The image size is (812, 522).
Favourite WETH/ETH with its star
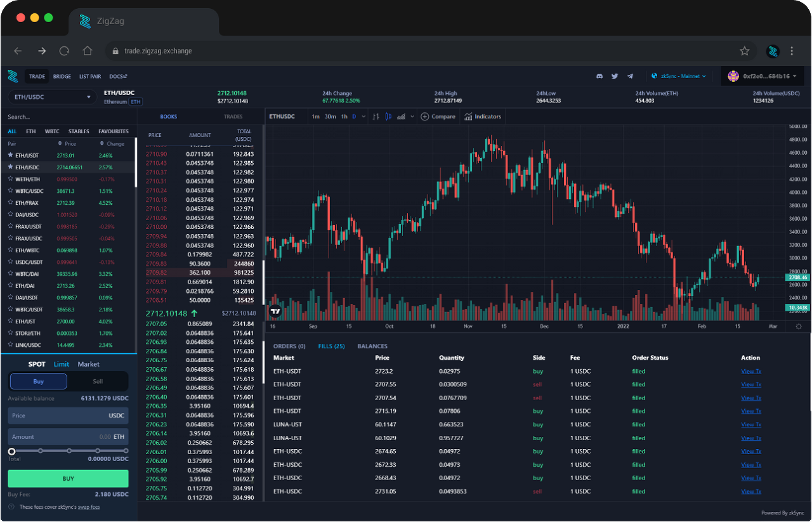(x=10, y=179)
